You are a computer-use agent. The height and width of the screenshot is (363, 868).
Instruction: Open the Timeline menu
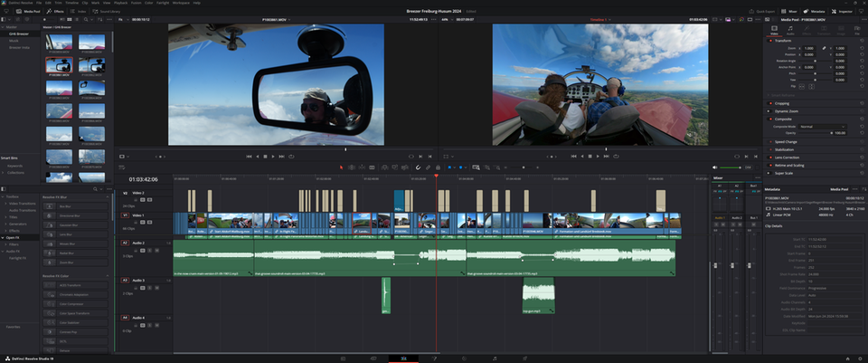(x=72, y=3)
